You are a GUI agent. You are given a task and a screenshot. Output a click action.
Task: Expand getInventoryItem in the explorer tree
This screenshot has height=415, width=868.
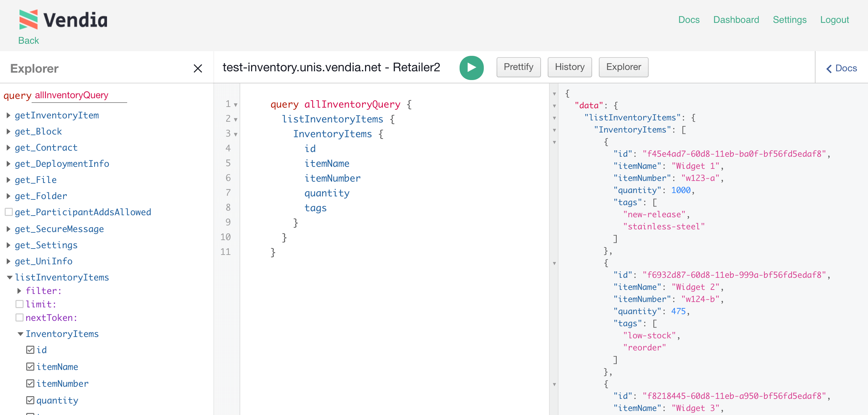pyautogui.click(x=8, y=116)
